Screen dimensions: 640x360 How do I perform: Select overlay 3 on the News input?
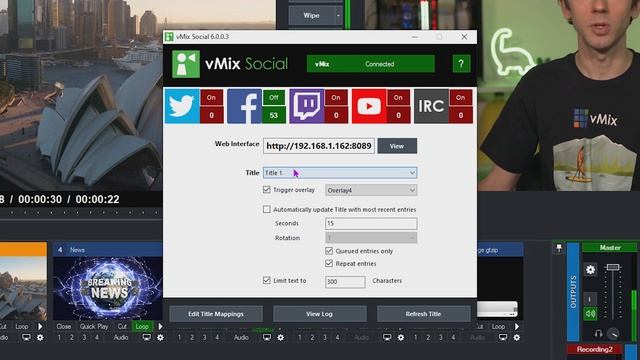(x=84, y=338)
